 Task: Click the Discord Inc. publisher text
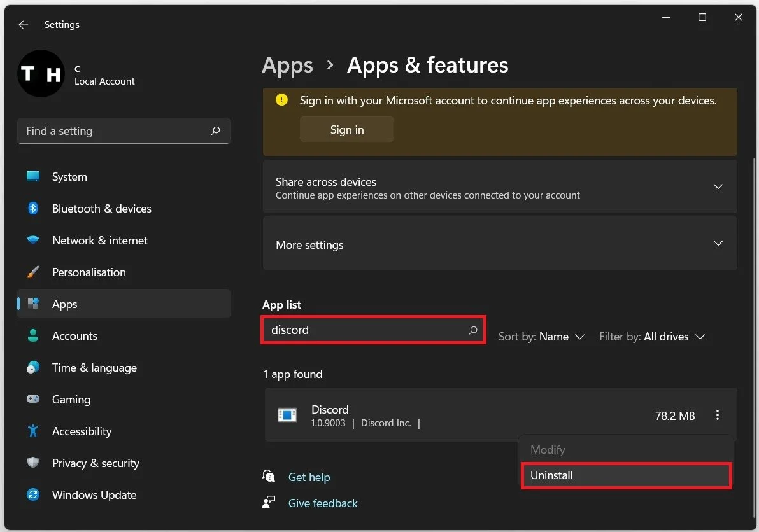[x=386, y=423]
